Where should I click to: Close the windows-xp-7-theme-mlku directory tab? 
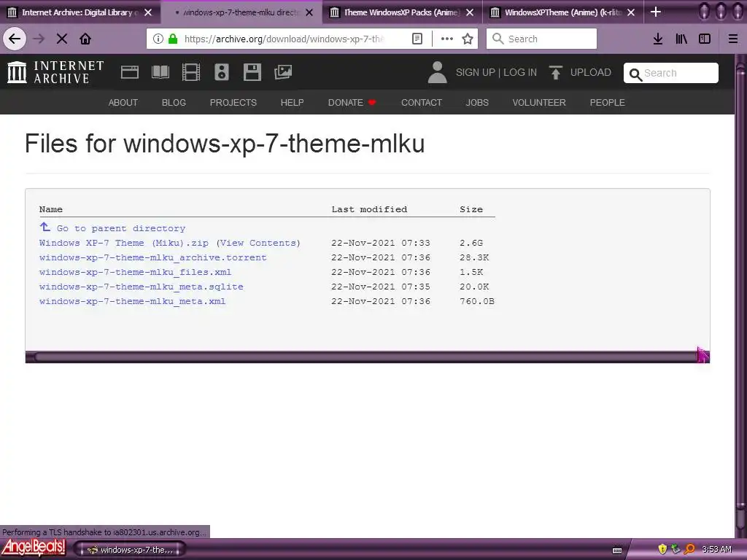pos(309,12)
